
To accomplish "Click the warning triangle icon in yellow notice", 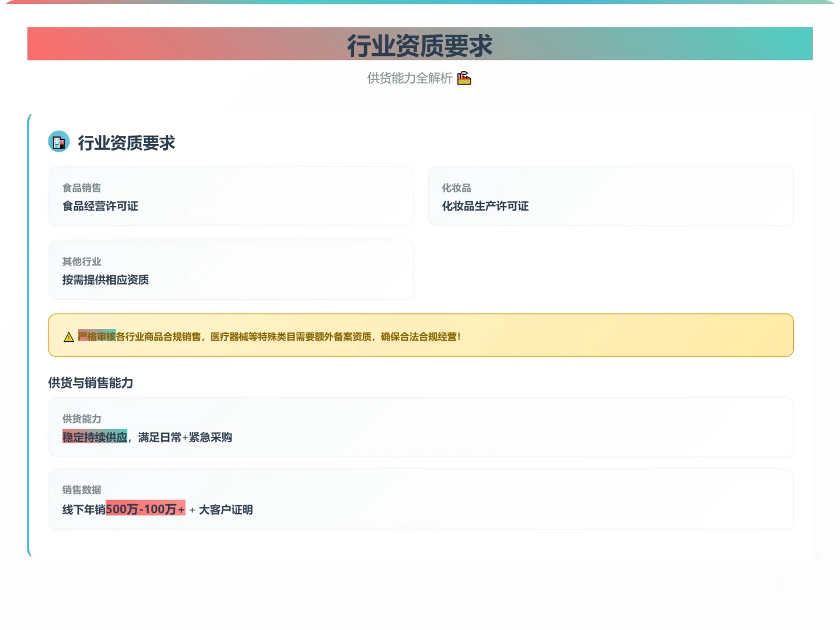I will 69,337.
